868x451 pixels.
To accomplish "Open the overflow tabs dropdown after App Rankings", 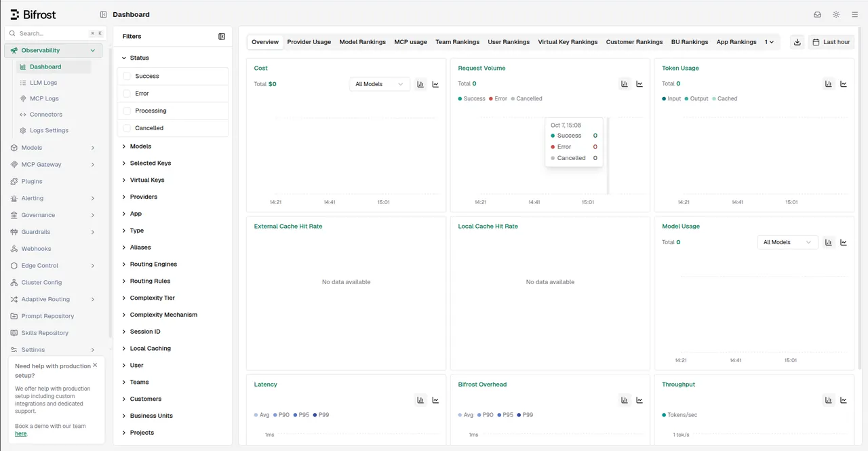I will (770, 42).
